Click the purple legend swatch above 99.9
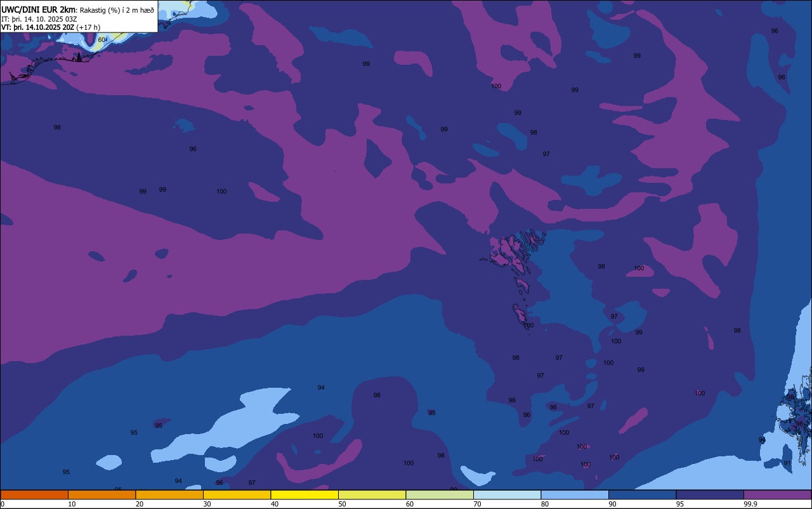The height and width of the screenshot is (509, 812). [x=777, y=494]
